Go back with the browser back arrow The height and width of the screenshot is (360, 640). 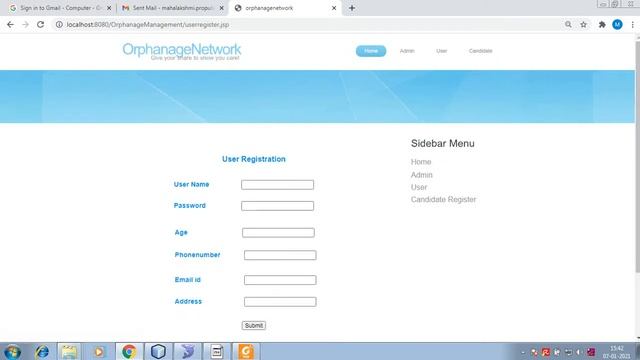[x=10, y=24]
